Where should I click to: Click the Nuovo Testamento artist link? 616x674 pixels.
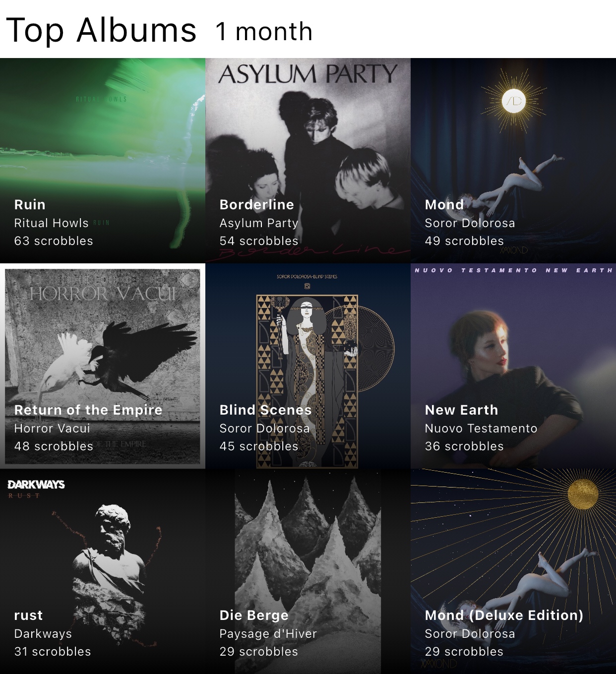tap(481, 429)
